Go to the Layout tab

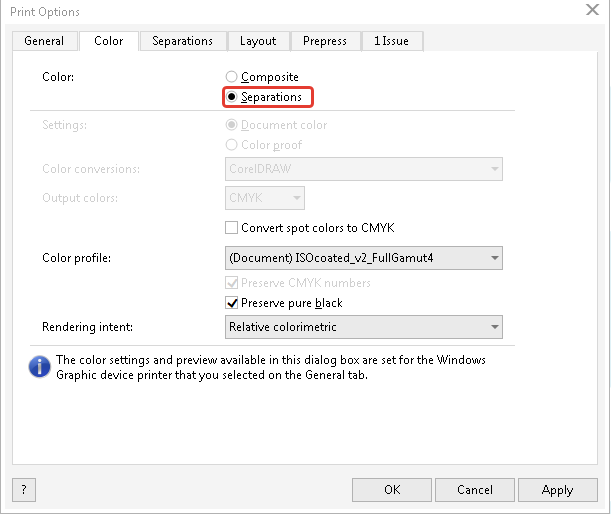tap(258, 41)
